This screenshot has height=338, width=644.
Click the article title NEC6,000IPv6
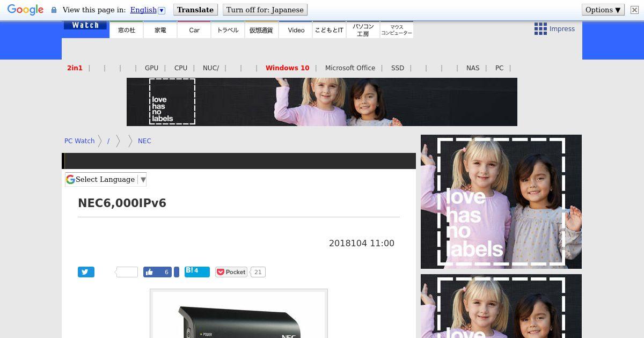(122, 203)
